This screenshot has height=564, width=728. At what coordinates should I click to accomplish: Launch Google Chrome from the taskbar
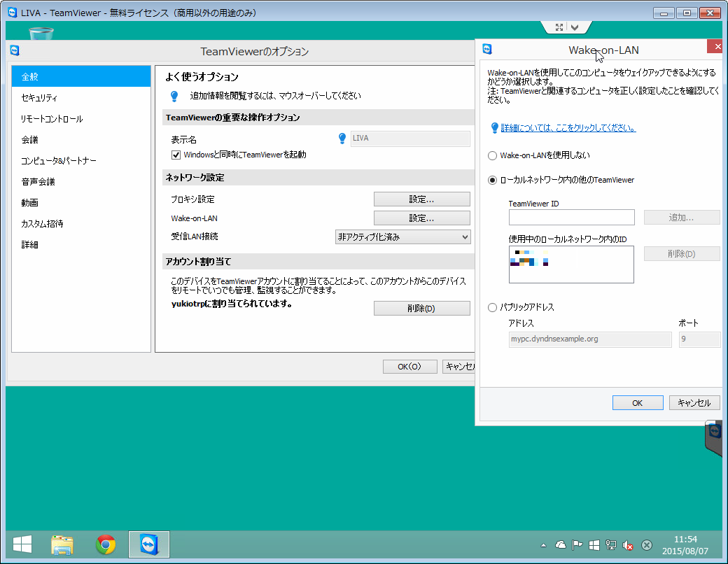(x=106, y=544)
